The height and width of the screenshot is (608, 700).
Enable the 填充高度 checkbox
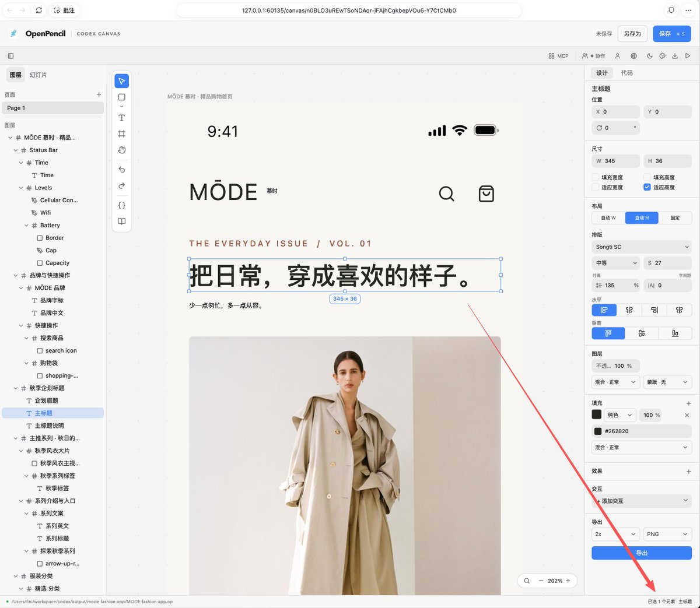tap(647, 177)
